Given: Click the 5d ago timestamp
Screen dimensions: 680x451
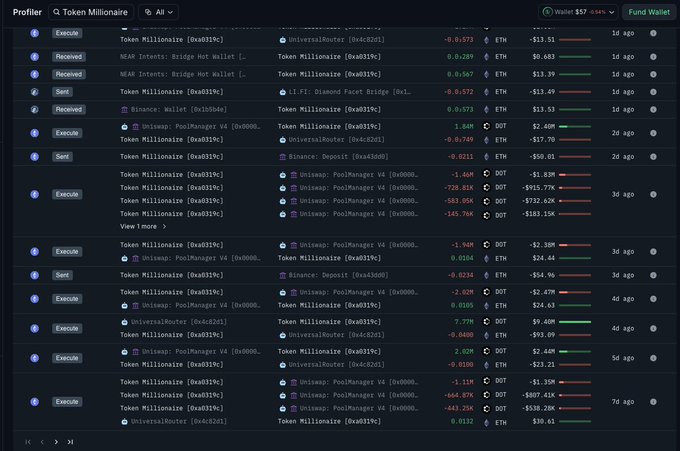Looking at the screenshot, I should tap(623, 358).
